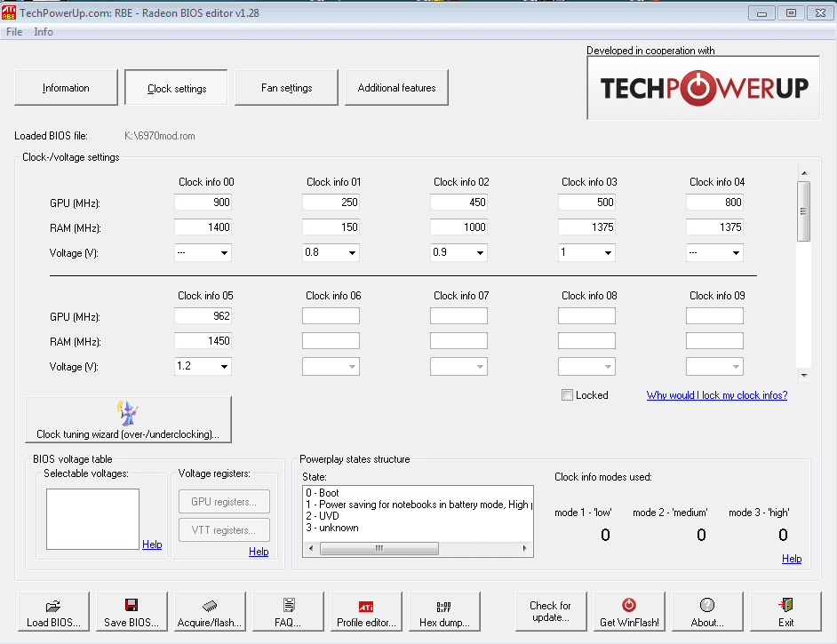Click the State list scroll right arrow
This screenshot has height=644, width=837.
tap(525, 548)
